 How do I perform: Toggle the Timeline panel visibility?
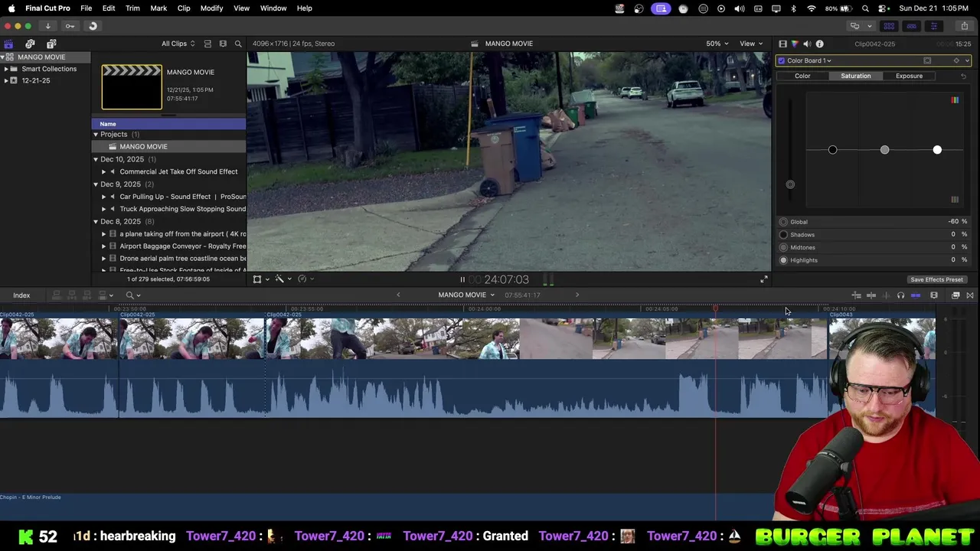click(x=911, y=26)
